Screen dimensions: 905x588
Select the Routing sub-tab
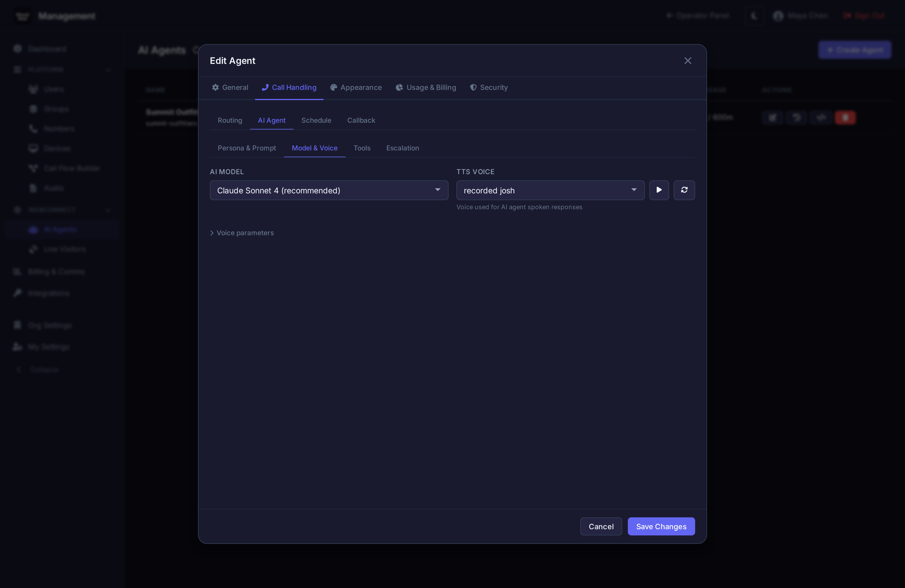tap(230, 120)
